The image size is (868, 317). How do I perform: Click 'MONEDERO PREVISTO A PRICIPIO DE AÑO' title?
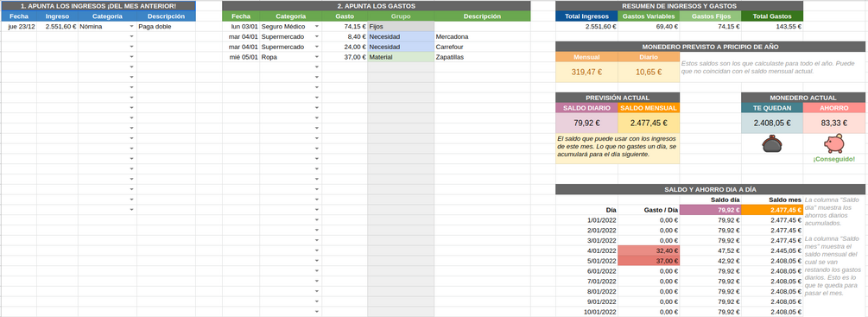pos(710,47)
